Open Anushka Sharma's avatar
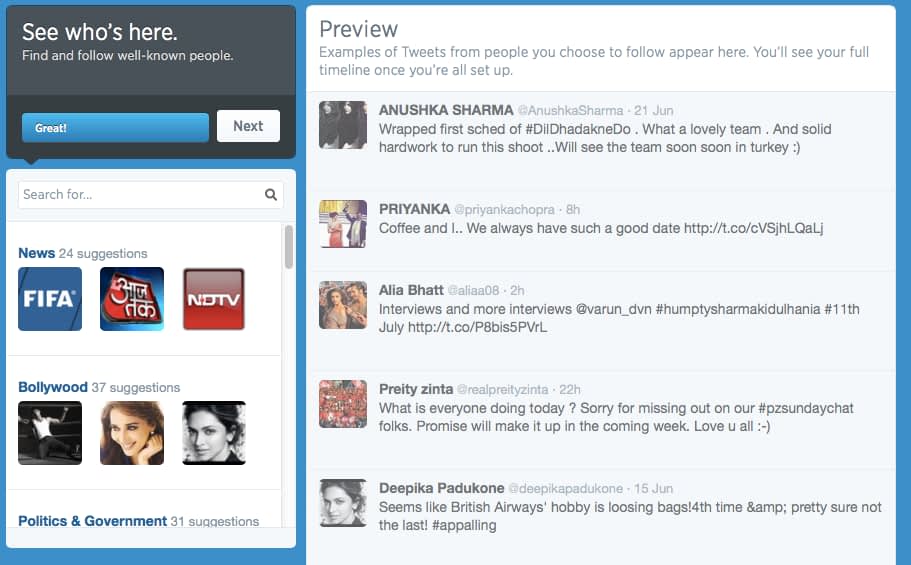The image size is (911, 565). click(343, 125)
